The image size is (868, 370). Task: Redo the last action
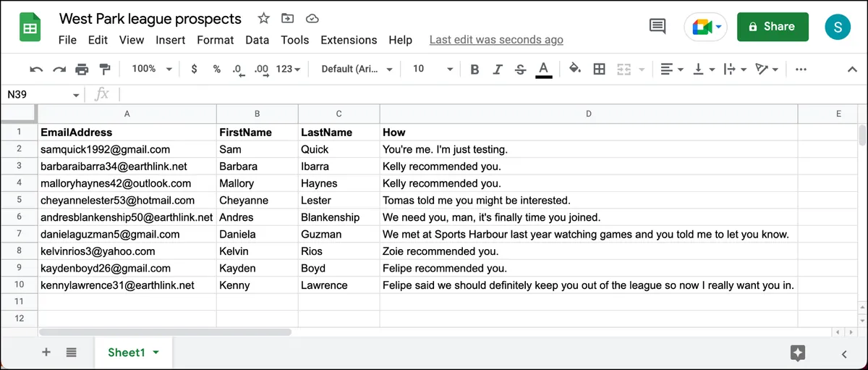click(59, 69)
